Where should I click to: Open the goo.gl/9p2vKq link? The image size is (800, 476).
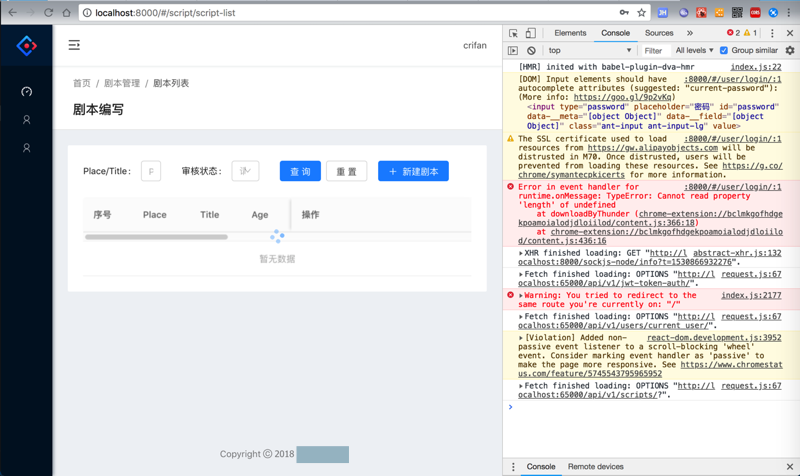[x=622, y=97]
